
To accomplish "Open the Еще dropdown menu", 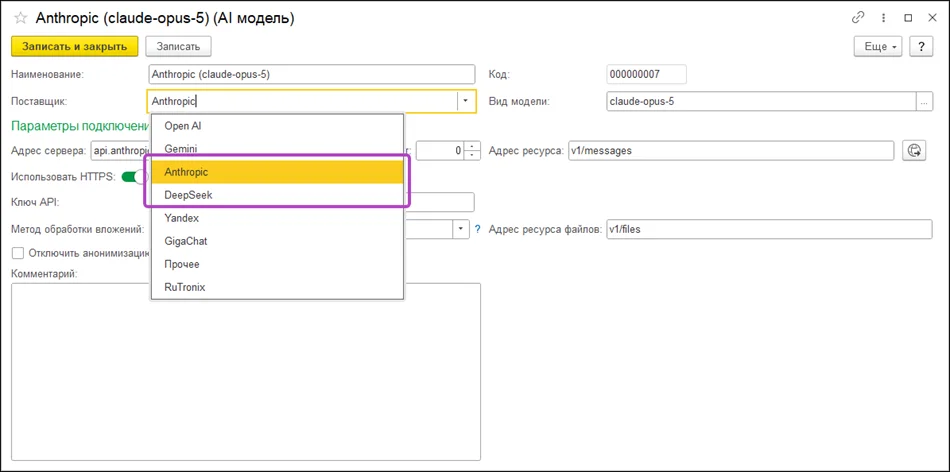I will click(879, 47).
